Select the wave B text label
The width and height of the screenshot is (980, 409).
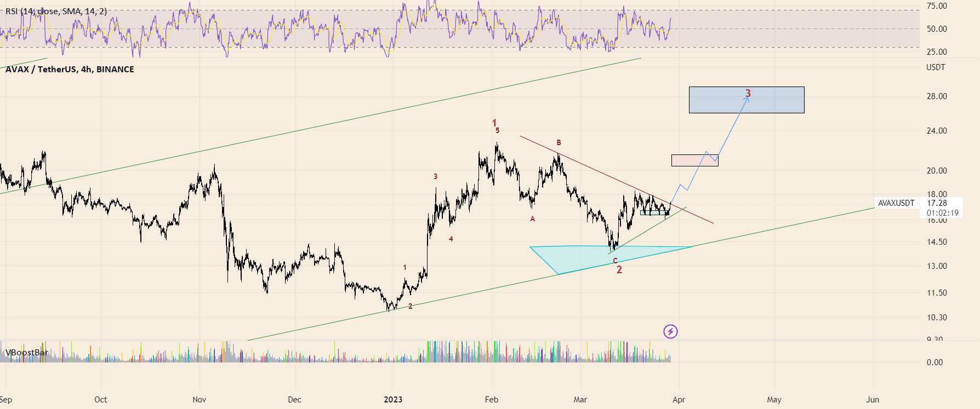pos(559,142)
